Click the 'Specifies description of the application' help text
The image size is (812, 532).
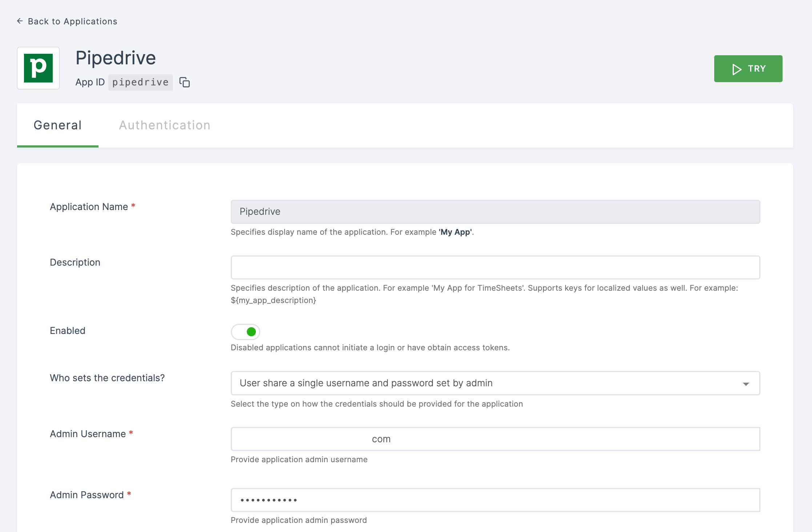coord(485,294)
